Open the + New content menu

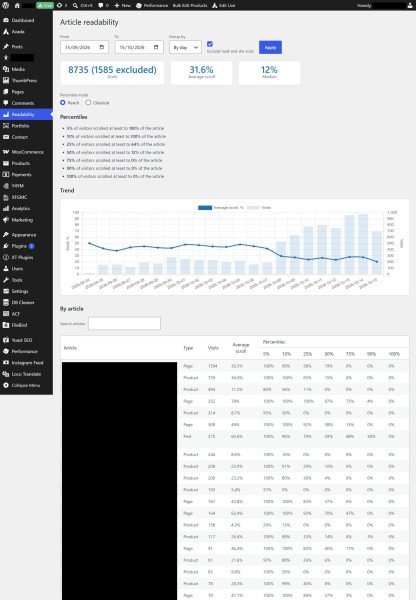pyautogui.click(x=122, y=5)
